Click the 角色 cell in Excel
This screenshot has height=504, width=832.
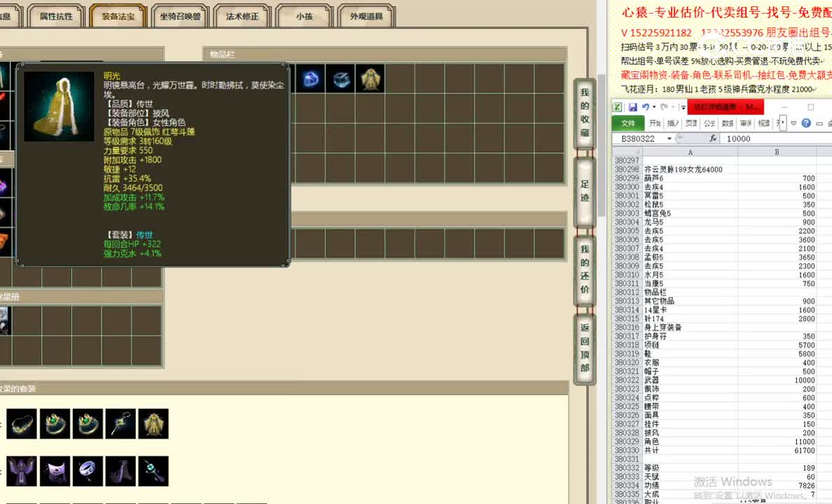(x=690, y=442)
